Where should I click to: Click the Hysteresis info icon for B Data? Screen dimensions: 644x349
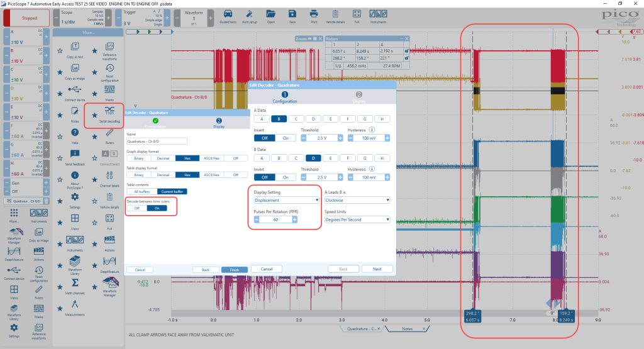pyautogui.click(x=372, y=169)
